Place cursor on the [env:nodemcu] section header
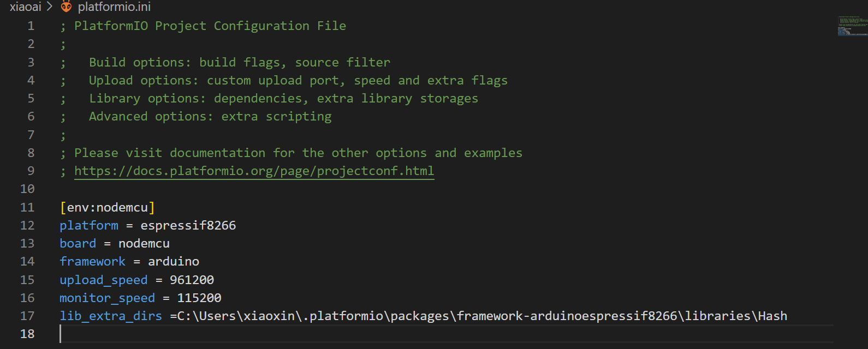 pos(107,207)
